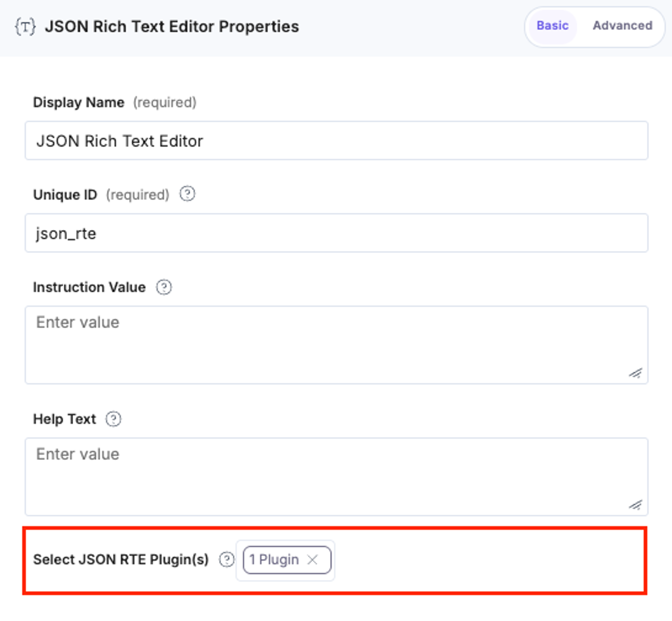Open the Instruction Value help icon
Image resolution: width=672 pixels, height=621 pixels.
164,287
